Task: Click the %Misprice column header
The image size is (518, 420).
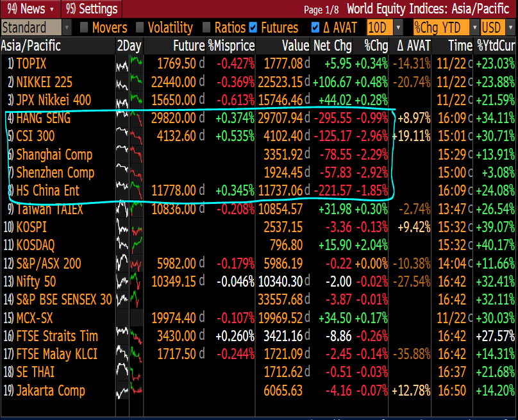Action: pyautogui.click(x=231, y=46)
